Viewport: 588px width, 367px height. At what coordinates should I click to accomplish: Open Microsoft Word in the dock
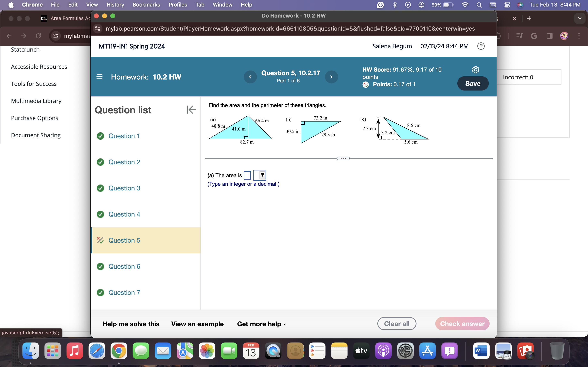[x=481, y=351]
